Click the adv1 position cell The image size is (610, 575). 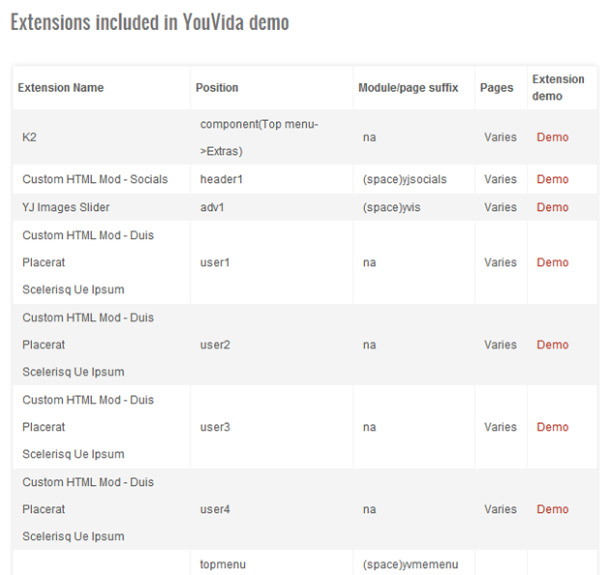click(215, 207)
